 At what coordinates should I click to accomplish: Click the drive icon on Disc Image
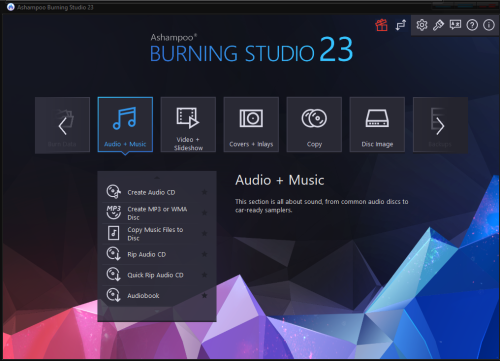377,118
